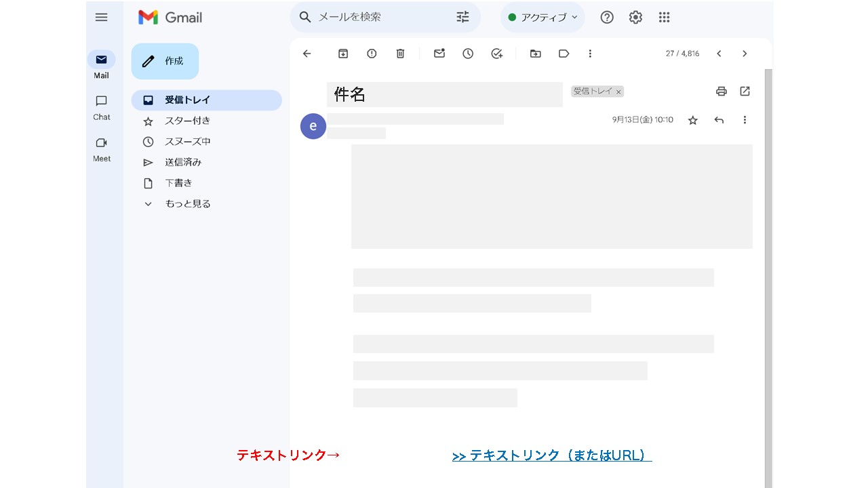The width and height of the screenshot is (868, 488).
Task: Open label assignment for this email
Action: (564, 54)
